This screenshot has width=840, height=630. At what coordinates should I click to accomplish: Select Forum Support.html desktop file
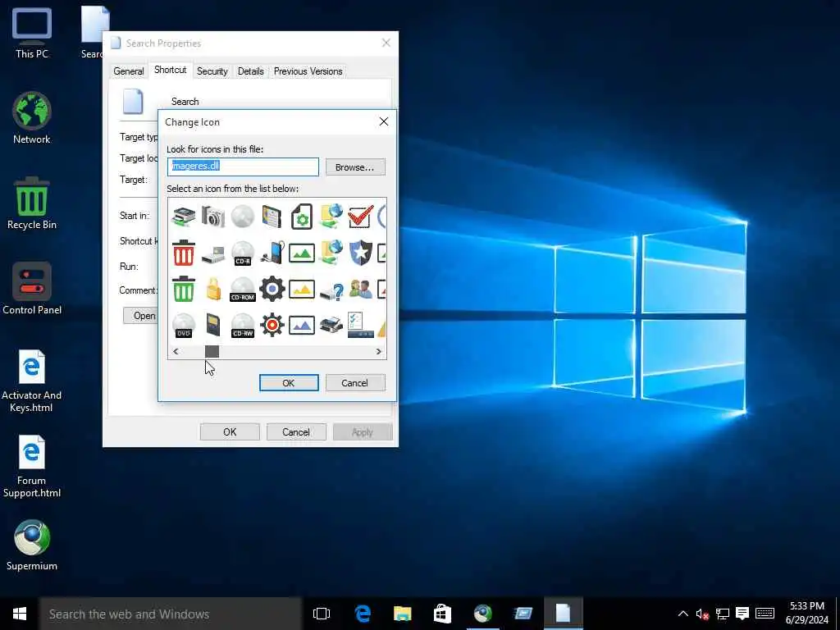(x=32, y=466)
